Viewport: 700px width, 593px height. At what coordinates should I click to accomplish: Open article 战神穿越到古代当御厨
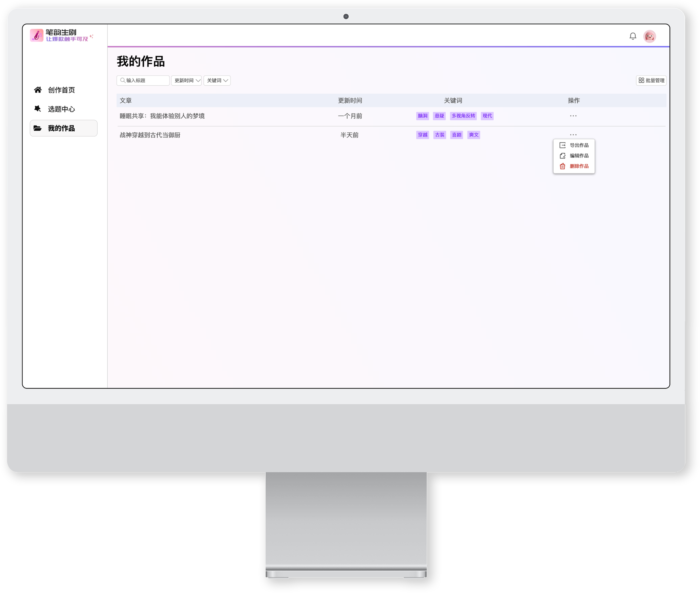(150, 135)
